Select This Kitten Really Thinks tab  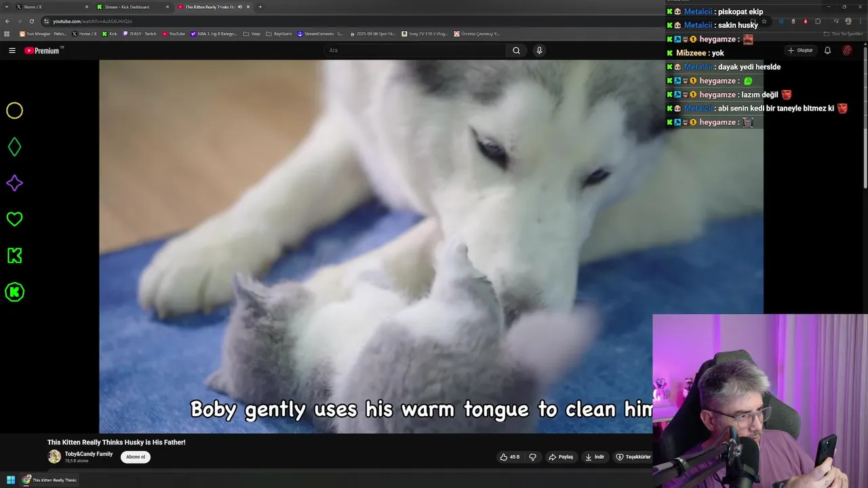click(x=214, y=7)
